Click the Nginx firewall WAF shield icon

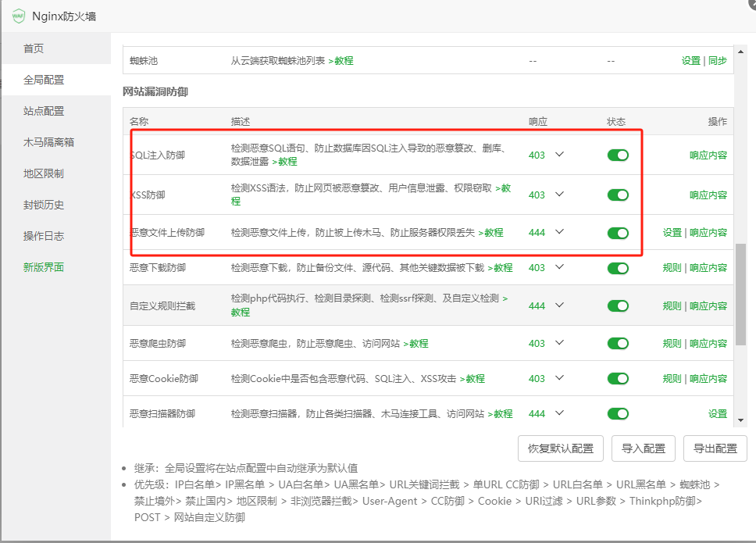coord(19,16)
